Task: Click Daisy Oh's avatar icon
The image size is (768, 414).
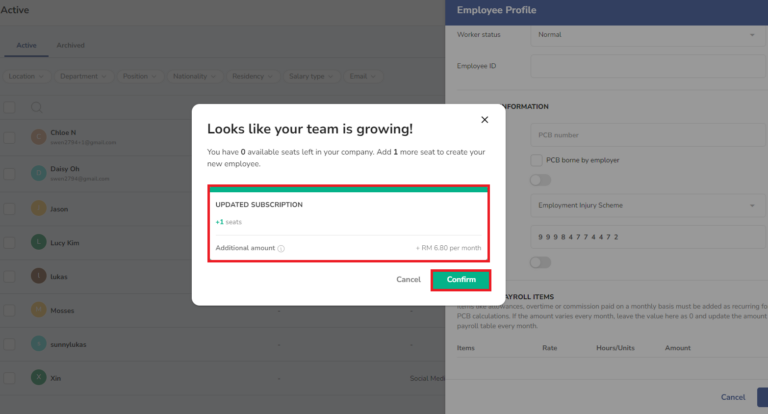Action: (x=39, y=173)
